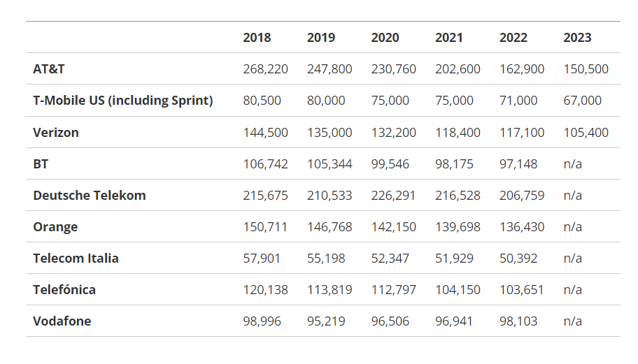Click the Verizon row label
This screenshot has height=364, width=638.
point(56,133)
